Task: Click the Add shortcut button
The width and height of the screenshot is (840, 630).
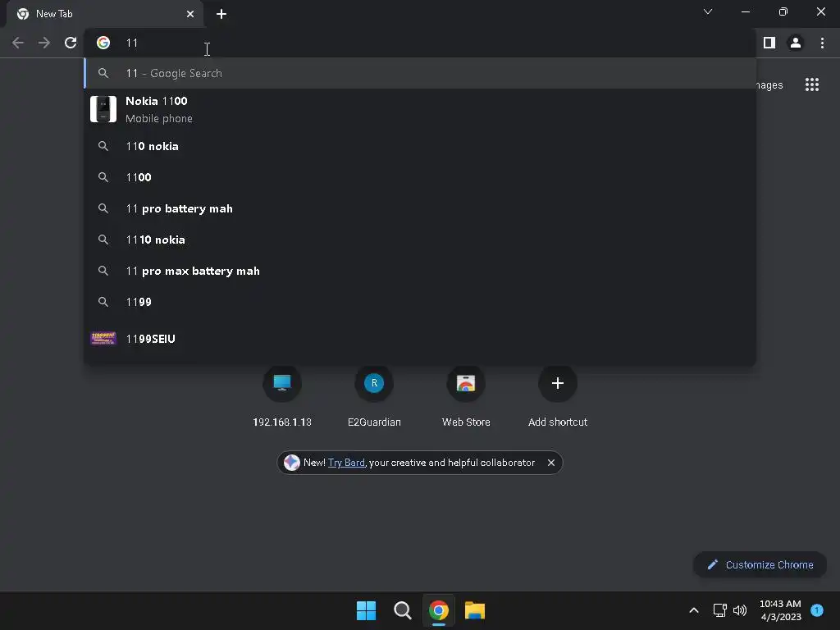Action: pyautogui.click(x=558, y=397)
